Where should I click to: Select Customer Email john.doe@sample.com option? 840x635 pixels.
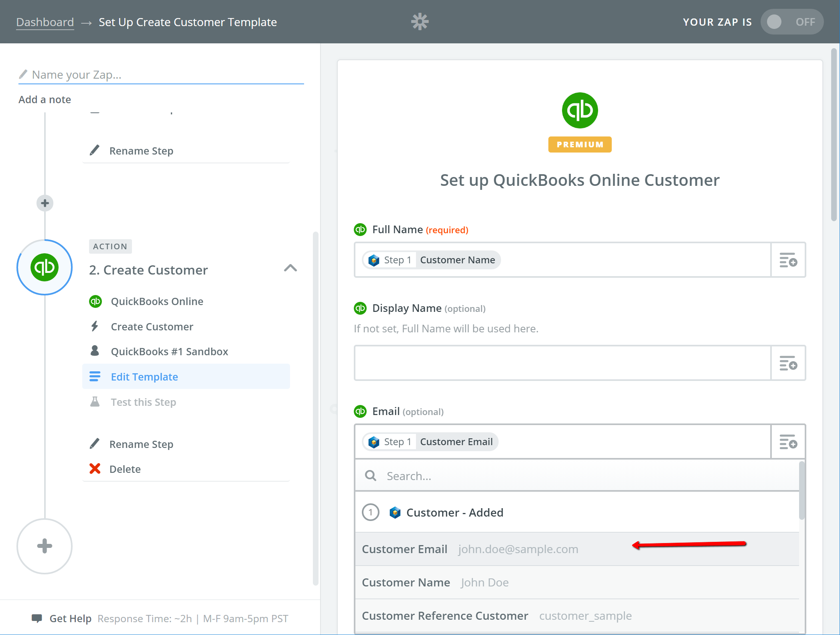576,549
